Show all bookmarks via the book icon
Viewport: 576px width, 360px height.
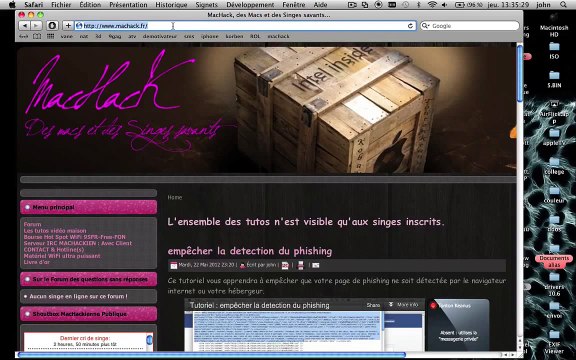[x=37, y=36]
